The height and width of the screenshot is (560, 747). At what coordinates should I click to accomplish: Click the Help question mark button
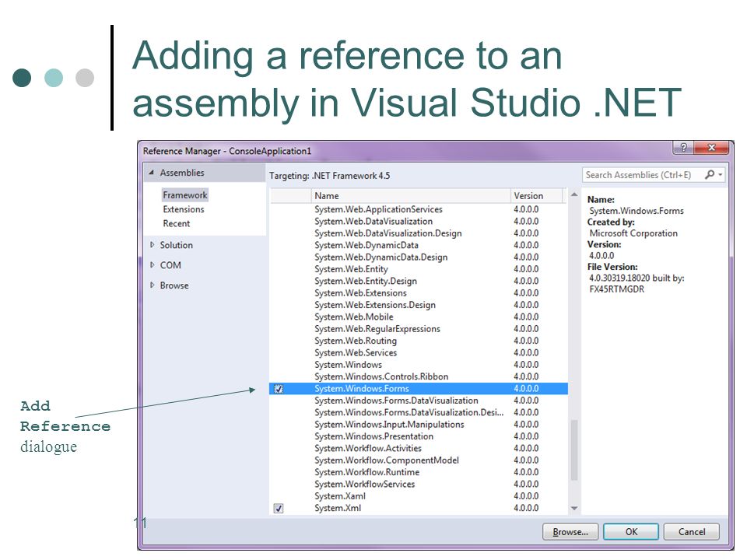click(684, 148)
